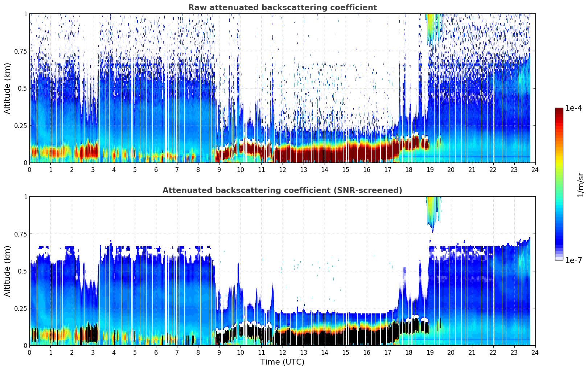Select the 'Altitude (km)' label of the SNR-screened plot
Image resolution: width=588 pixels, height=370 pixels.
8,271
